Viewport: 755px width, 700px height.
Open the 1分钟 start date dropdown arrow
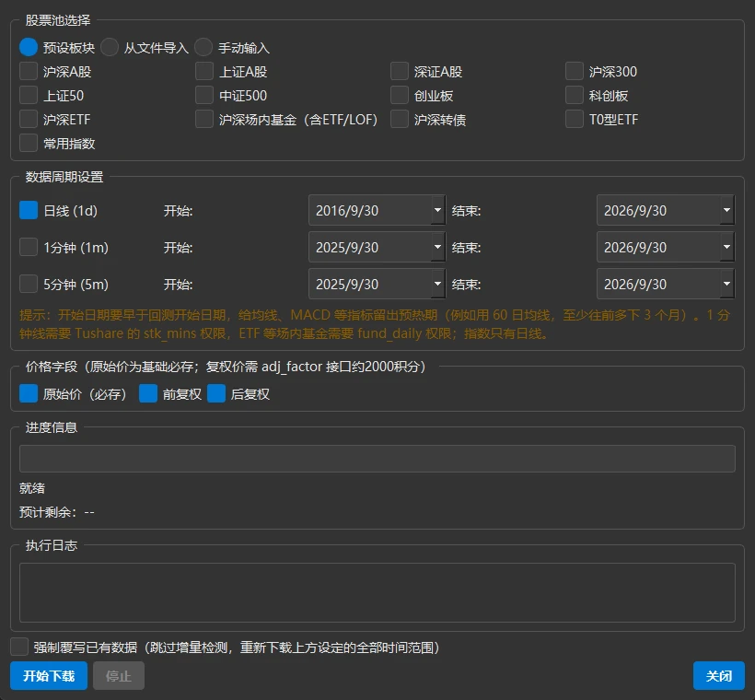tap(437, 247)
